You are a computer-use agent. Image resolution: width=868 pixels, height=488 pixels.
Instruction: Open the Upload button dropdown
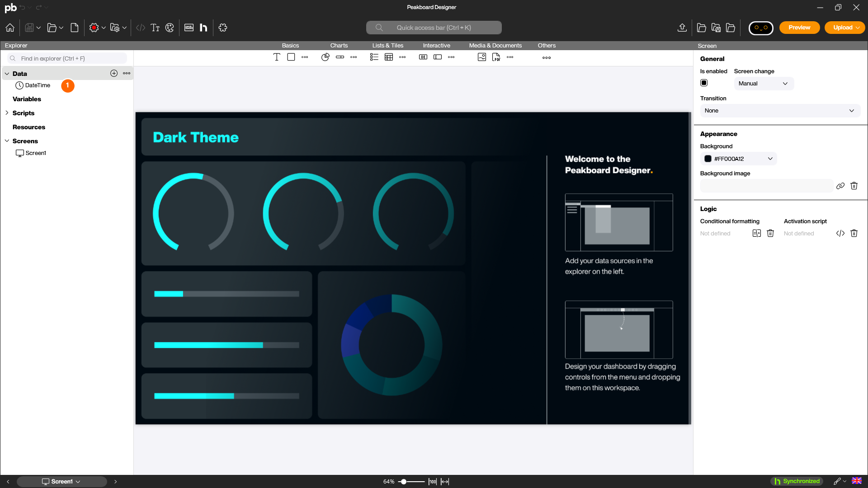pyautogui.click(x=858, y=28)
